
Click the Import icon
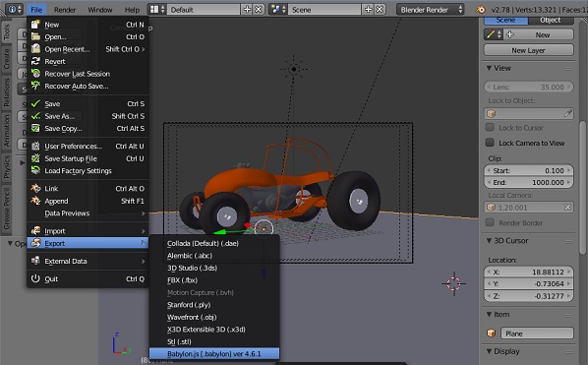35,230
